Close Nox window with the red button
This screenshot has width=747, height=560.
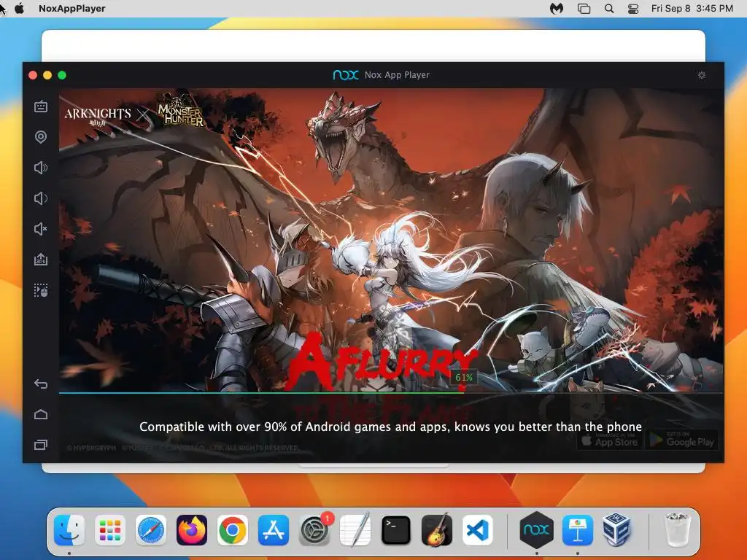coord(33,75)
